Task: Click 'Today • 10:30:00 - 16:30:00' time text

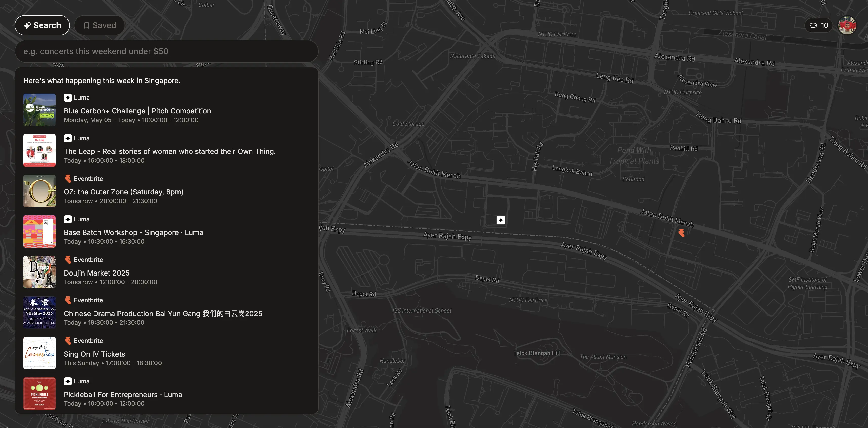Action: coord(104,241)
